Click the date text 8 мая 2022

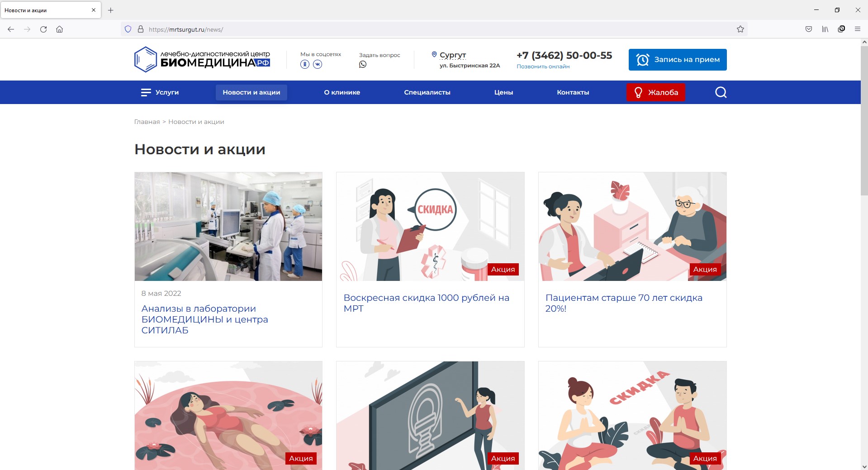(161, 293)
